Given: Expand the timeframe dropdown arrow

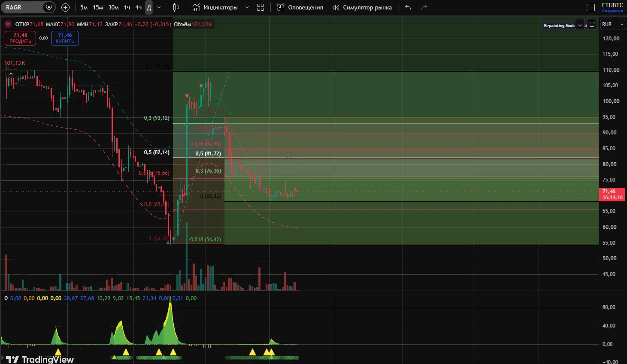Looking at the screenshot, I should pos(159,7).
